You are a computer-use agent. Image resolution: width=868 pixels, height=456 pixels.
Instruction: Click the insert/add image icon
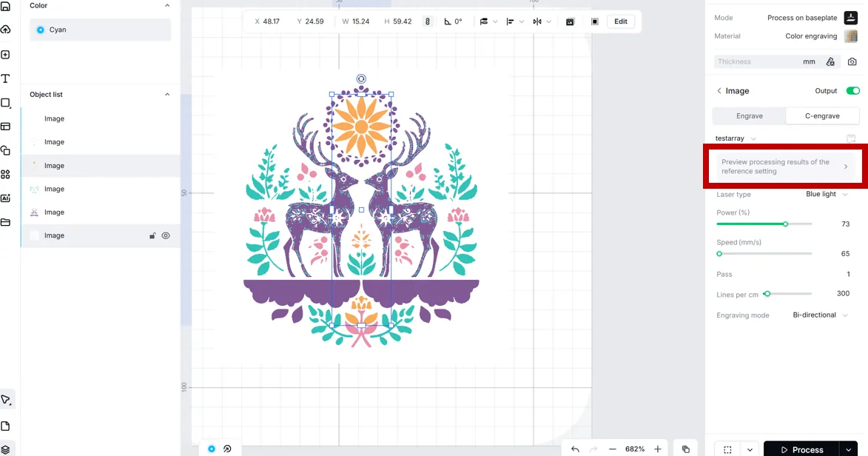click(5, 55)
